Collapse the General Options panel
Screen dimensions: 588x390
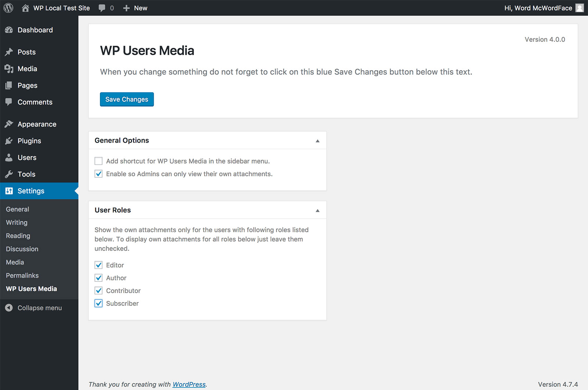pos(318,141)
